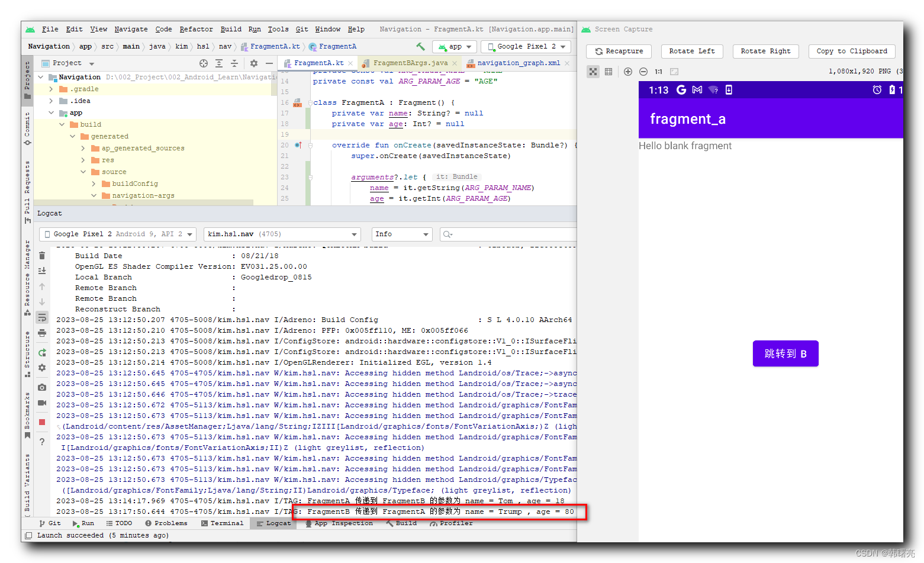This screenshot has height=563, width=924.
Task: Open the File menu
Action: [x=50, y=29]
